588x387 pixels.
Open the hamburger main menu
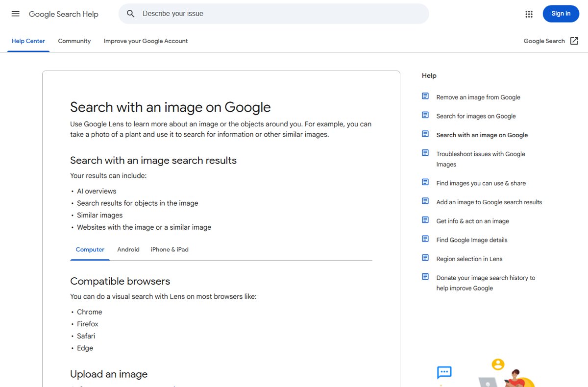15,14
